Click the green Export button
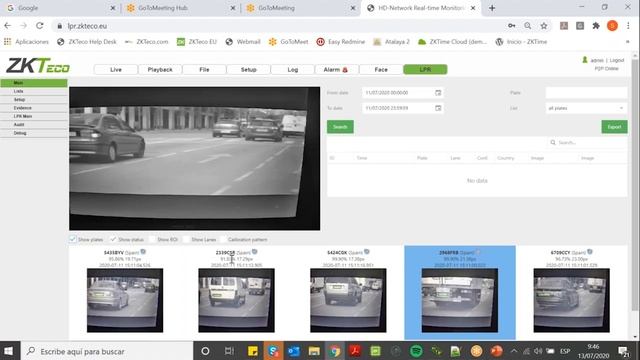Image resolution: width=640 pixels, height=360 pixels. click(614, 127)
